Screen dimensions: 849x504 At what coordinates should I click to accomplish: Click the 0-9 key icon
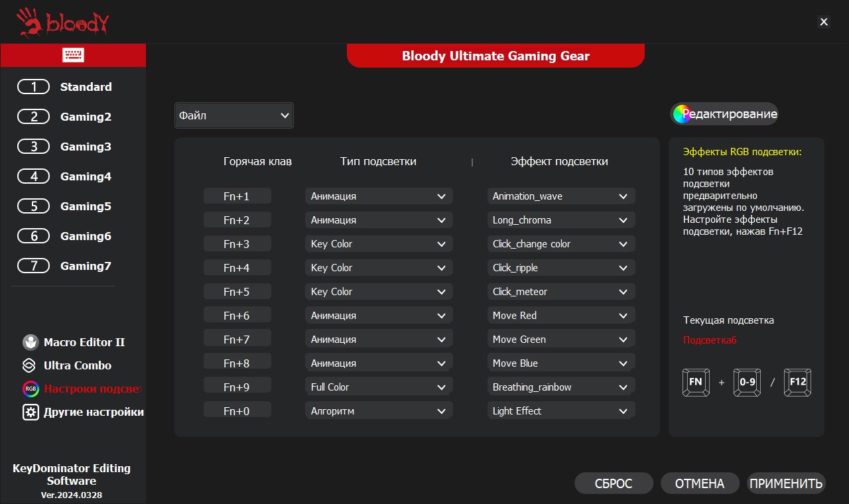point(747,383)
